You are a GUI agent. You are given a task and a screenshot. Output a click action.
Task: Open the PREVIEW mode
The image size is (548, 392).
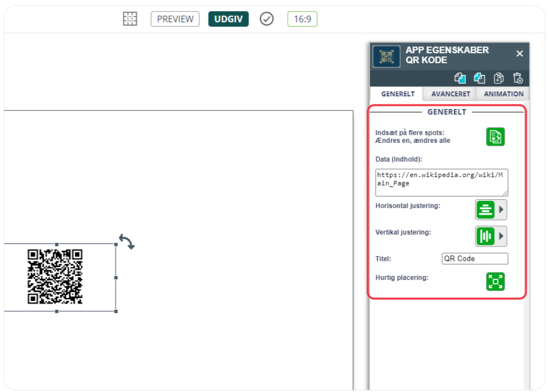pyautogui.click(x=175, y=19)
